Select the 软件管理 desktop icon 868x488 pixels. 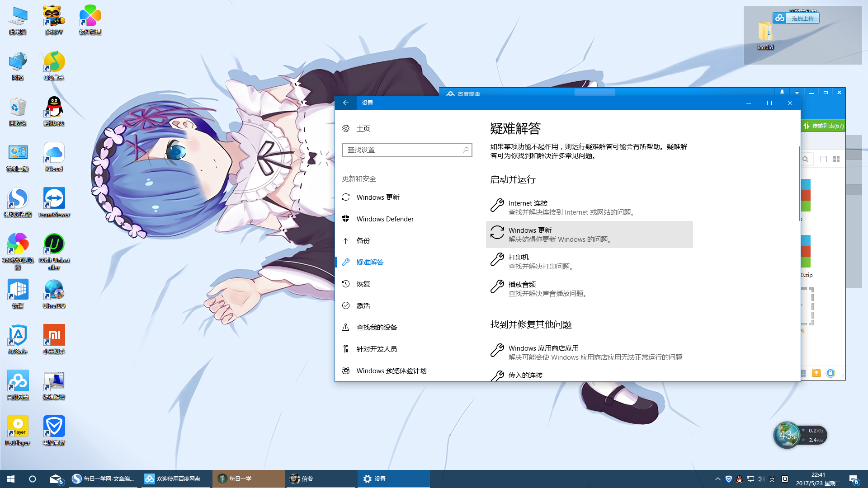[90, 21]
